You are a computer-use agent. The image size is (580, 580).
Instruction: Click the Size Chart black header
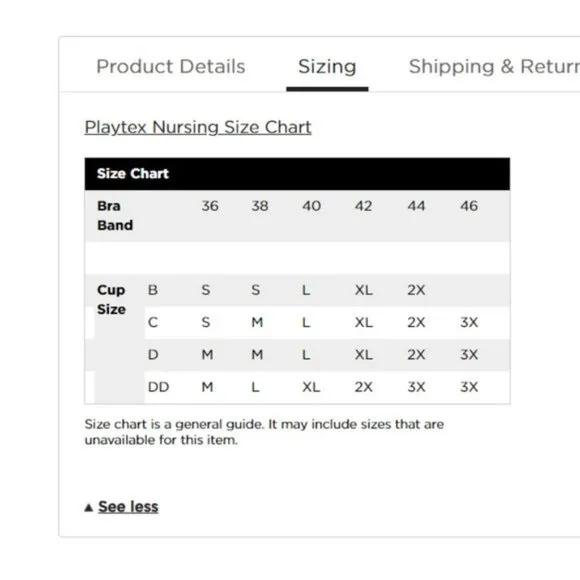click(x=297, y=174)
